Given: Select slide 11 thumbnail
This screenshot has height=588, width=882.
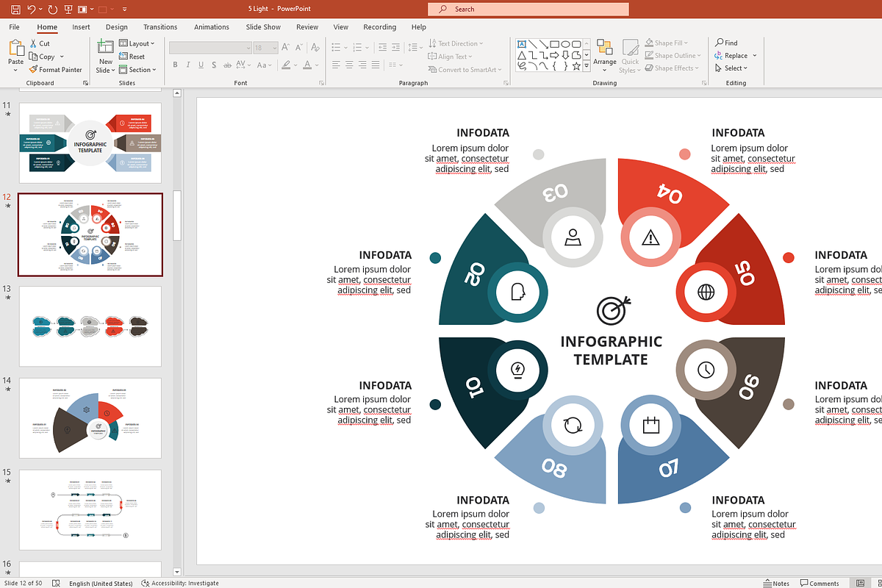Looking at the screenshot, I should click(90, 143).
